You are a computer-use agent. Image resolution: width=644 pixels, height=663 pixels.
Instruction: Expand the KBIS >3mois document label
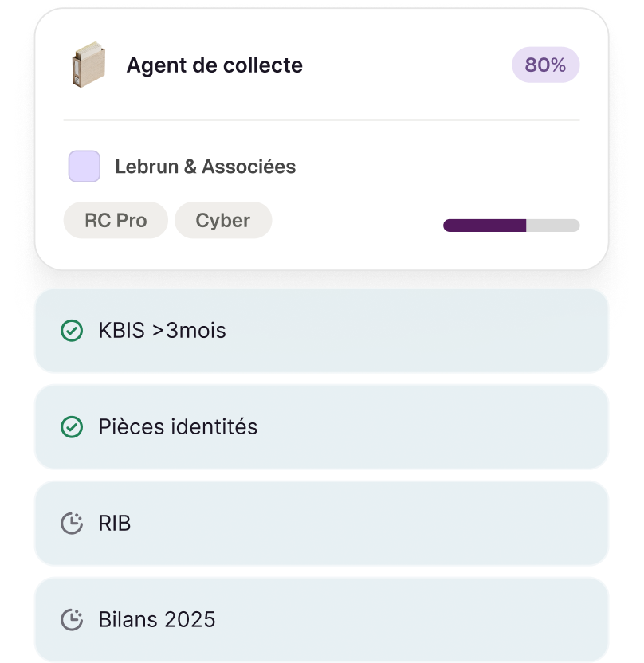tap(162, 331)
